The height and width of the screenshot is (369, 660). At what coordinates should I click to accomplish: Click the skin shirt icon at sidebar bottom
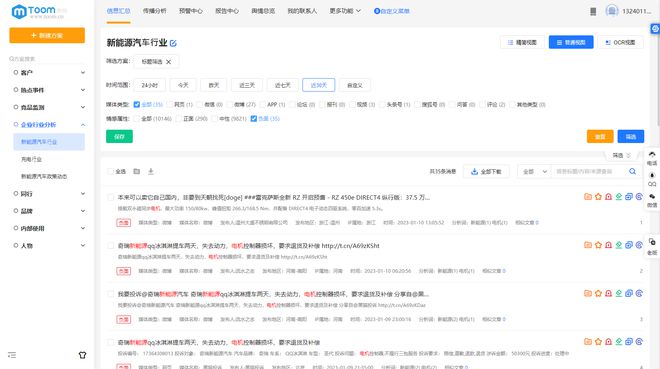[82, 355]
